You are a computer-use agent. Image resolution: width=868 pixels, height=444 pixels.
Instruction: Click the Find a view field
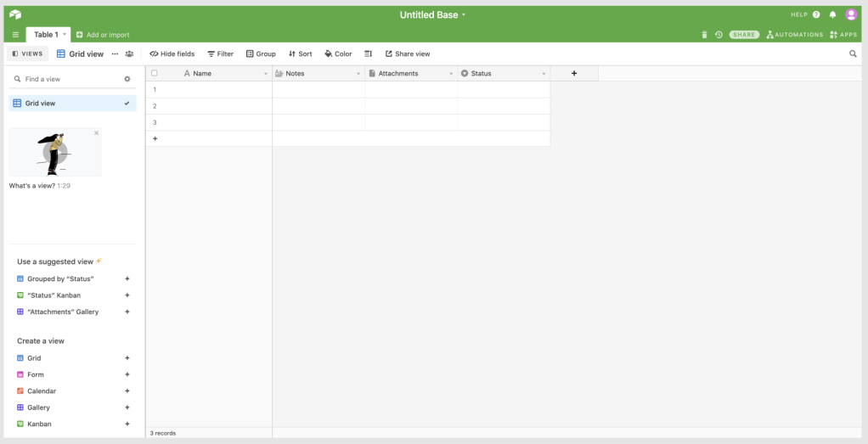tap(68, 79)
